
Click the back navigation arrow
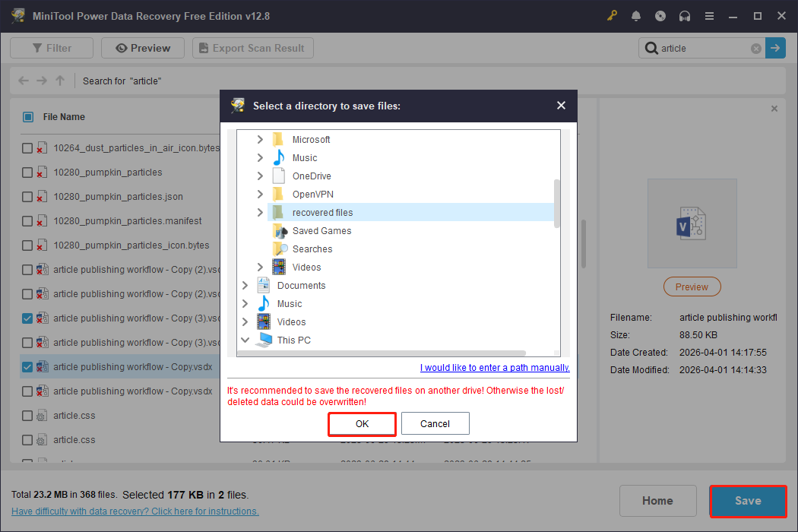(23, 80)
